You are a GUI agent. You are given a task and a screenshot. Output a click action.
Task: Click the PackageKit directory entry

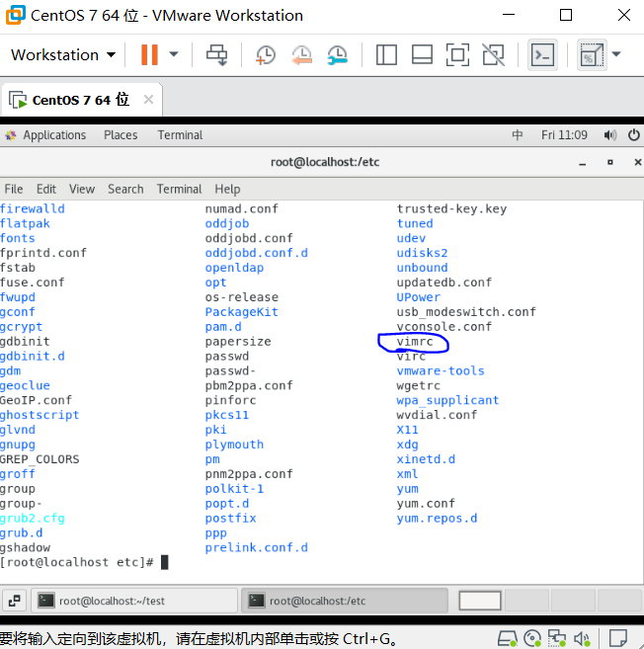pyautogui.click(x=242, y=312)
